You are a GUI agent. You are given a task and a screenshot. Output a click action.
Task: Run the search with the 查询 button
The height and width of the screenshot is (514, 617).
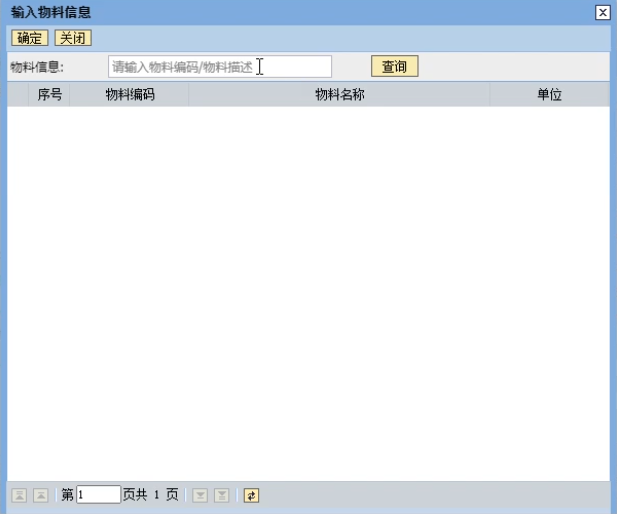394,67
